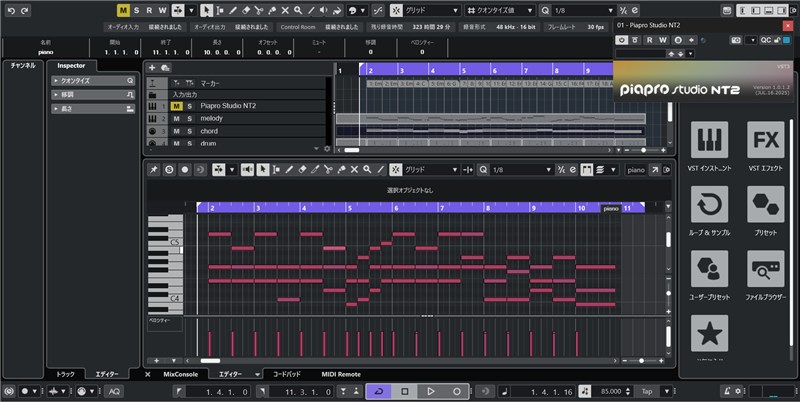Choose the Play speaker tool in top toolbar
Viewport: 800px width, 402px height.
point(324,10)
